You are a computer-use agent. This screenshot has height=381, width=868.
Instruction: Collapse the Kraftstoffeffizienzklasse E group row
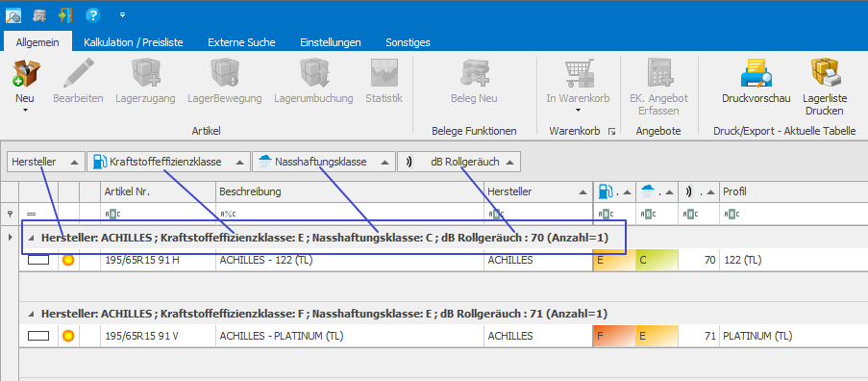click(31, 239)
